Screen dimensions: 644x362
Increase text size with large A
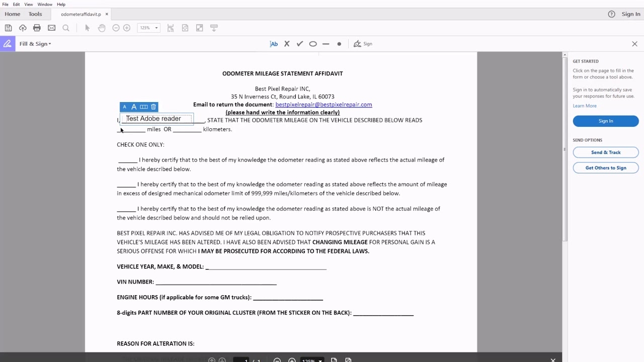134,107
